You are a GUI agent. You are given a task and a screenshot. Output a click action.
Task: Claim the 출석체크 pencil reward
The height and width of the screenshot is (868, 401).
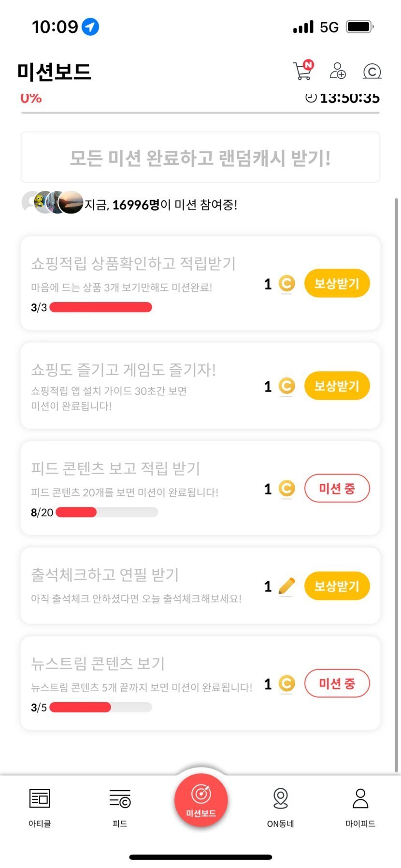pos(337,586)
